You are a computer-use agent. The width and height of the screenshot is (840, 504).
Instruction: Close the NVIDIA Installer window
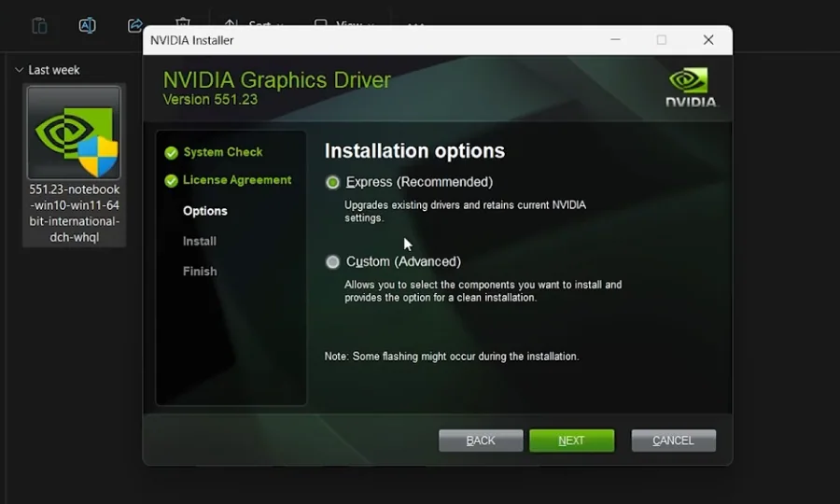(708, 40)
